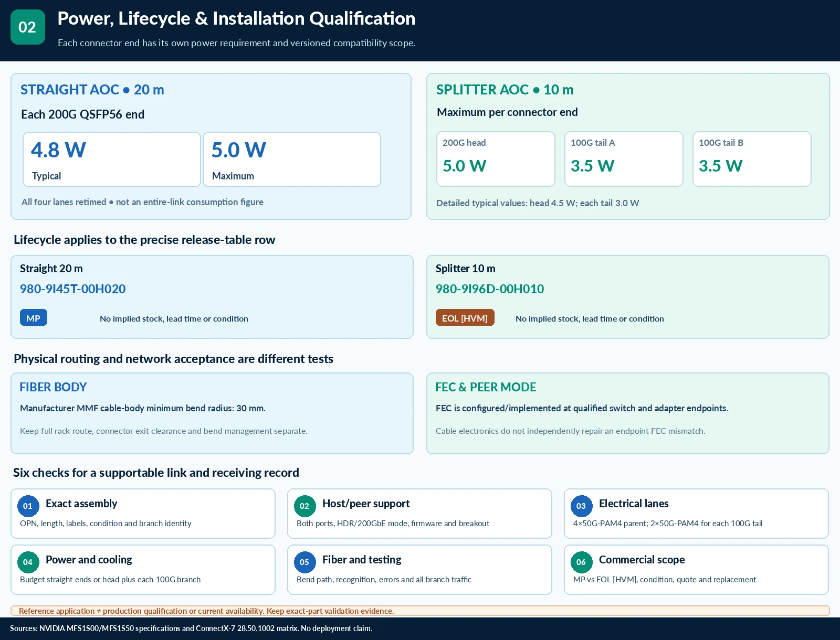The height and width of the screenshot is (640, 840).
Task: Click the 'Each 200G QSFP56 end' label
Action: click(82, 114)
